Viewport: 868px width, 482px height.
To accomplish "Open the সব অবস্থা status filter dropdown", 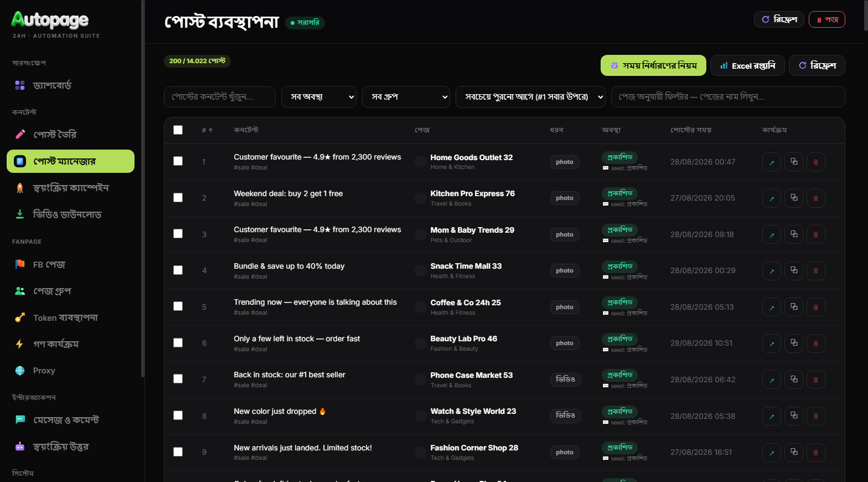I will [319, 97].
